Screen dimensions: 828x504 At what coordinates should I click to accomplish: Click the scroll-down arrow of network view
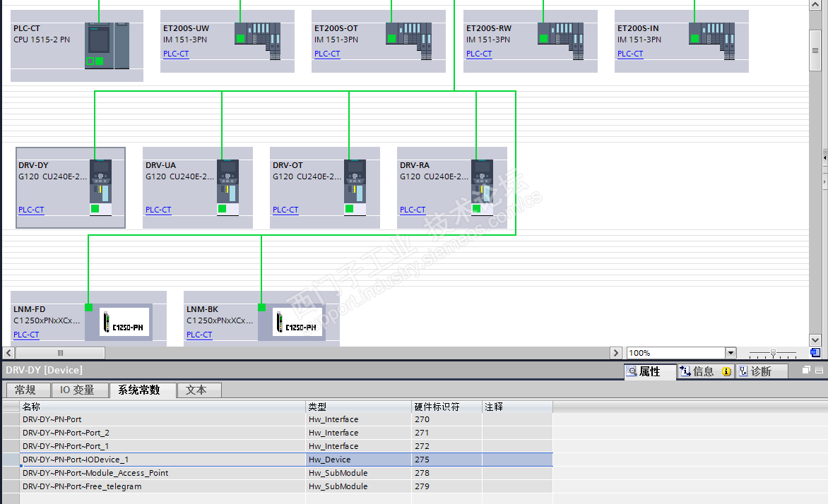point(815,340)
